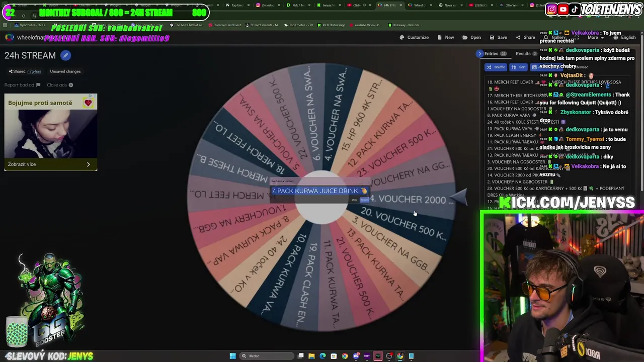Image resolution: width=644 pixels, height=362 pixels.
Task: Open Top Emotes - 7TV bookmark
Action: 298,25
